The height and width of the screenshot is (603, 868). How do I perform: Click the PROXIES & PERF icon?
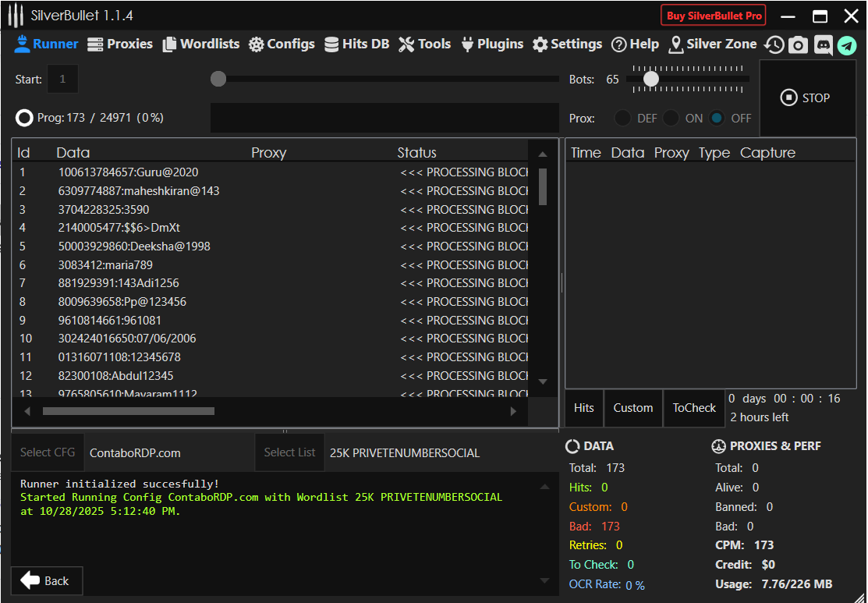tap(718, 445)
